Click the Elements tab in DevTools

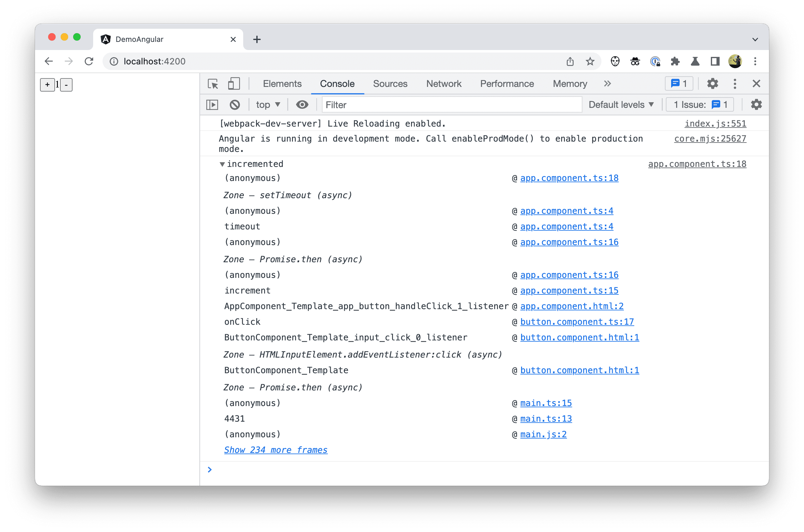(282, 83)
